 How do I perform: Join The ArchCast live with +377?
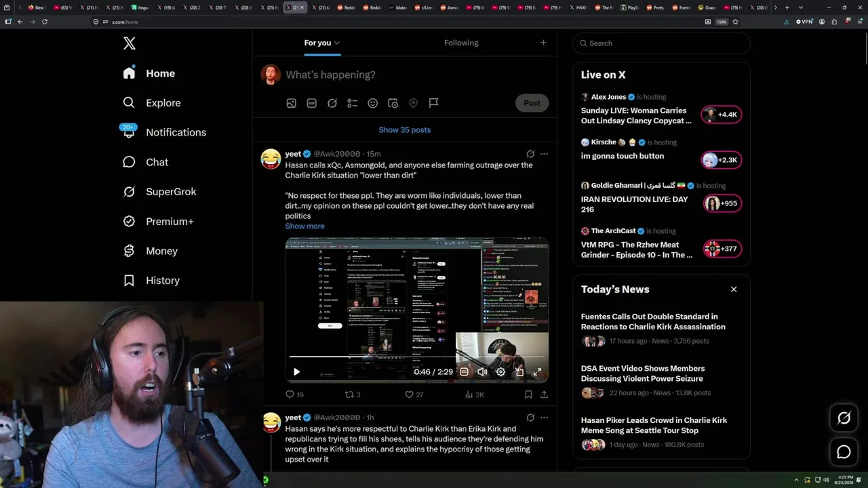click(x=721, y=249)
